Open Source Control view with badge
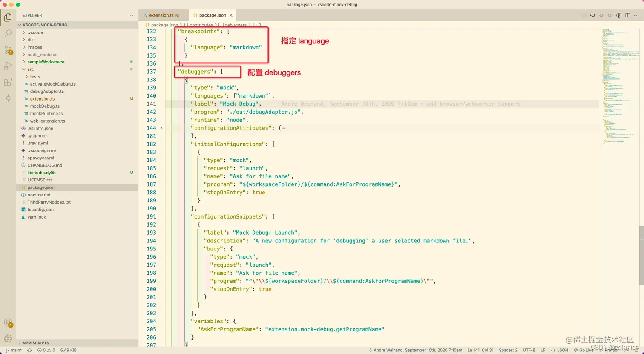644x354 pixels. [8, 50]
